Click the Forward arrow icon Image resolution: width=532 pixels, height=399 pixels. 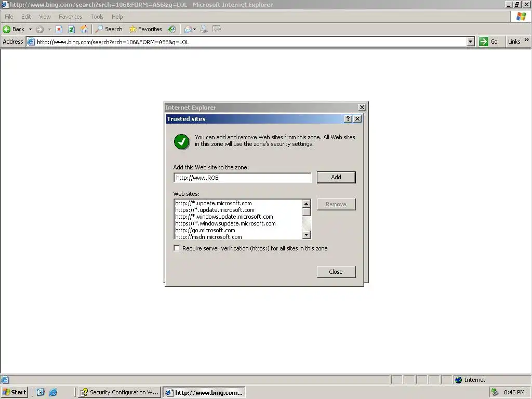39,30
